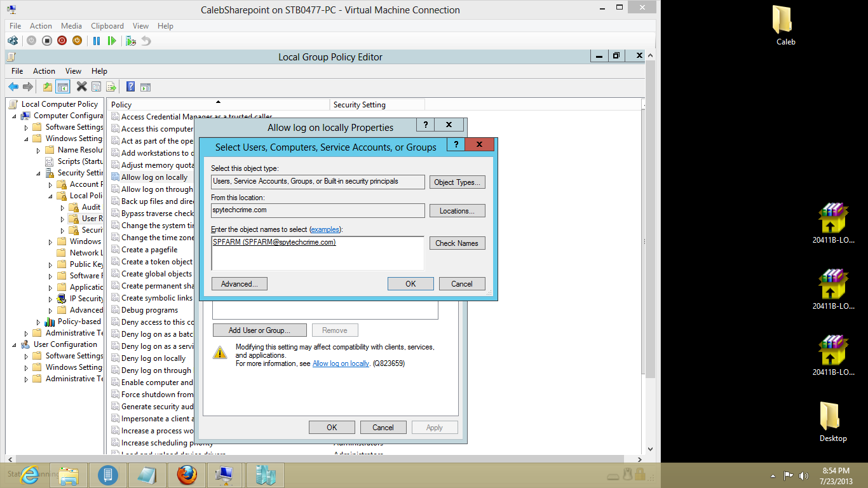The width and height of the screenshot is (868, 488).
Task: Expand the IP Security tree node
Action: [x=50, y=299]
